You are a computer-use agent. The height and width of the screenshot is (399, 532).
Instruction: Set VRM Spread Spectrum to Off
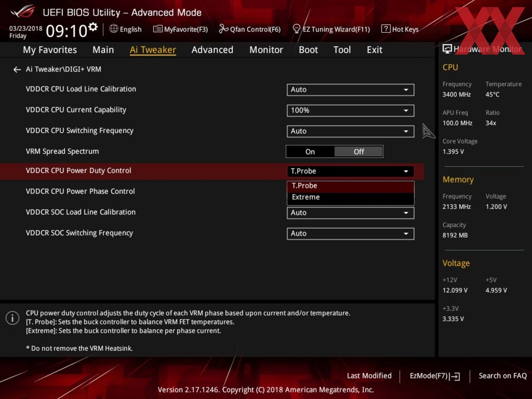point(359,152)
